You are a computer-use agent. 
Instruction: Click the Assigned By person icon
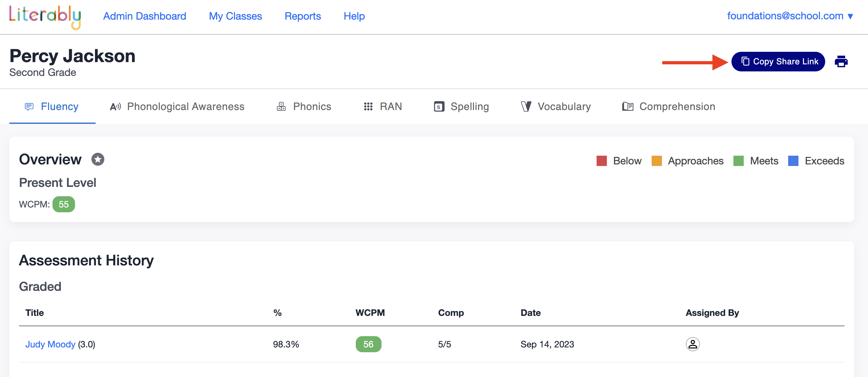[x=693, y=344]
